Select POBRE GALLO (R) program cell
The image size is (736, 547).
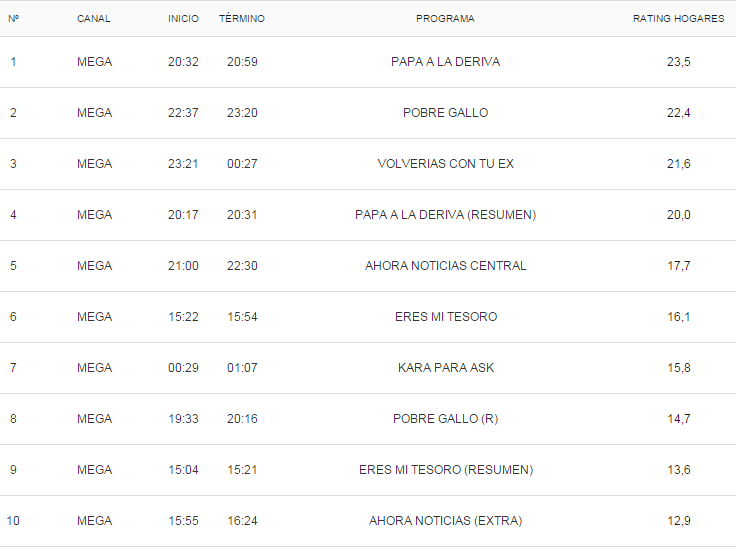pos(445,418)
